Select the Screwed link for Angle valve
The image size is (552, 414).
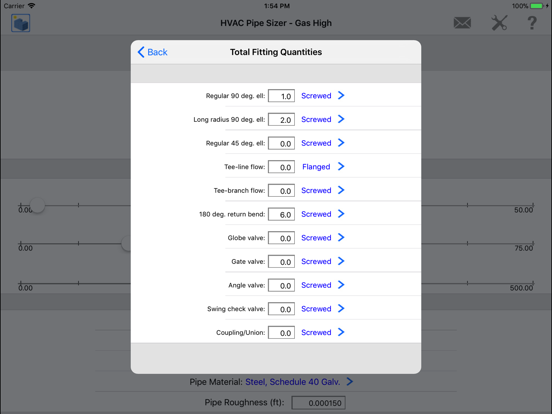coord(316,285)
